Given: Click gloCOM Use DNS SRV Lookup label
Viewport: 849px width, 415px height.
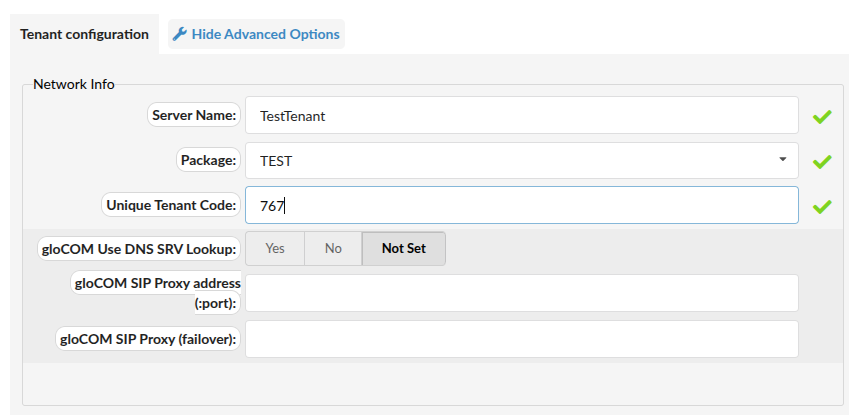Looking at the screenshot, I should click(x=138, y=248).
